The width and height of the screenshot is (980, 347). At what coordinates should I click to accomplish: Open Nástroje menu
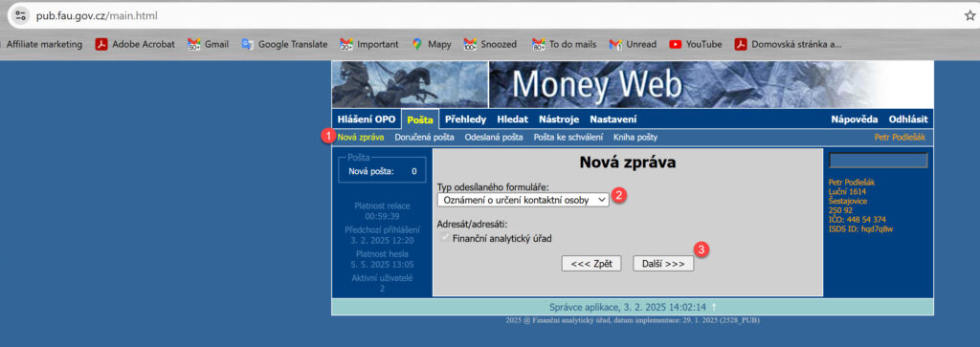click(558, 119)
